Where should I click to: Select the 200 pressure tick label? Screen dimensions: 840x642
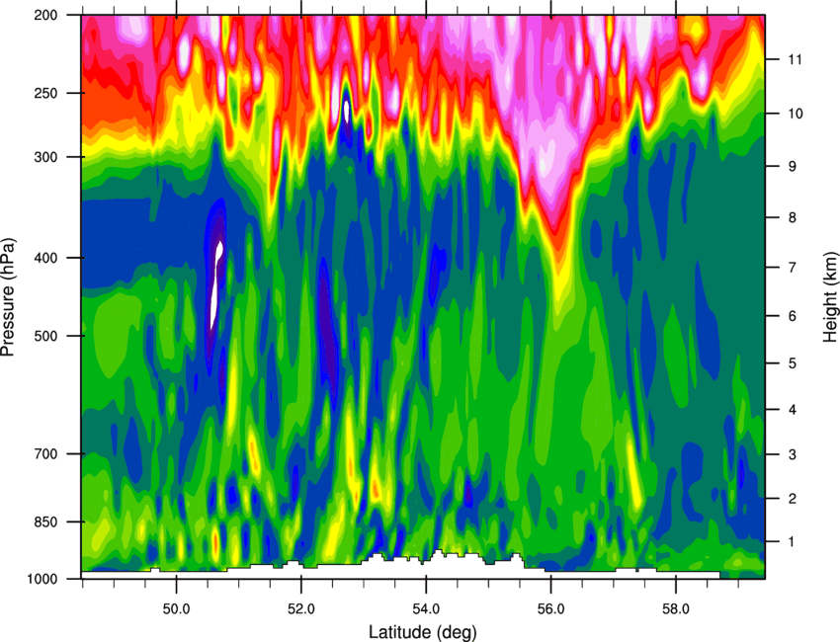(45, 15)
